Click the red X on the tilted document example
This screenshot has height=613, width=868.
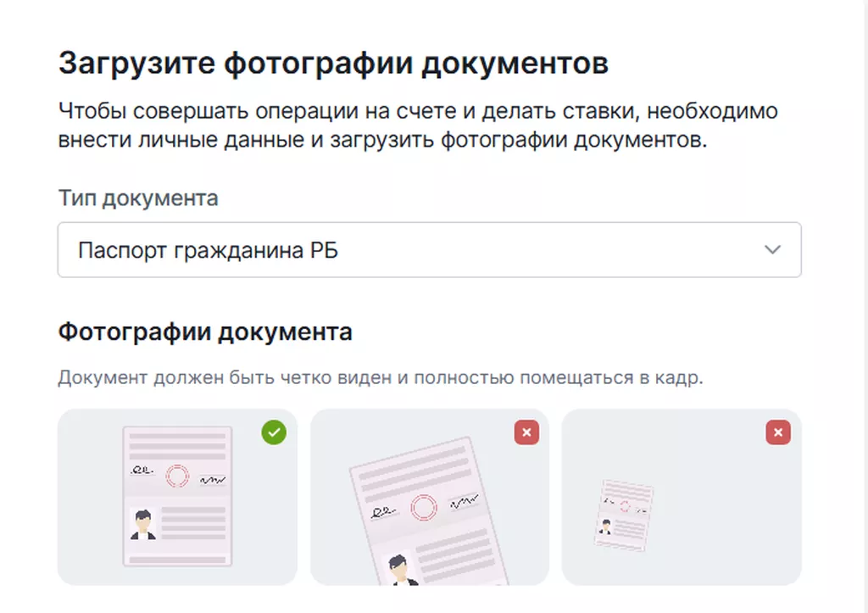(526, 433)
